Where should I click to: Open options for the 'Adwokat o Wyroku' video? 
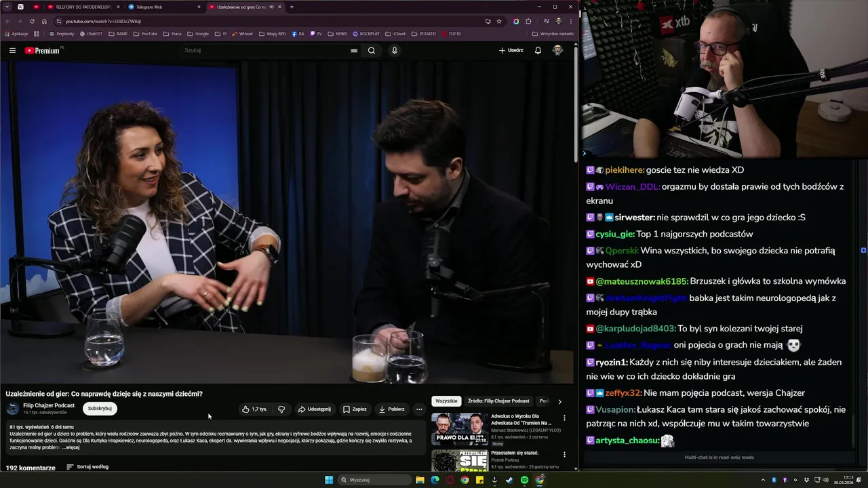[564, 418]
